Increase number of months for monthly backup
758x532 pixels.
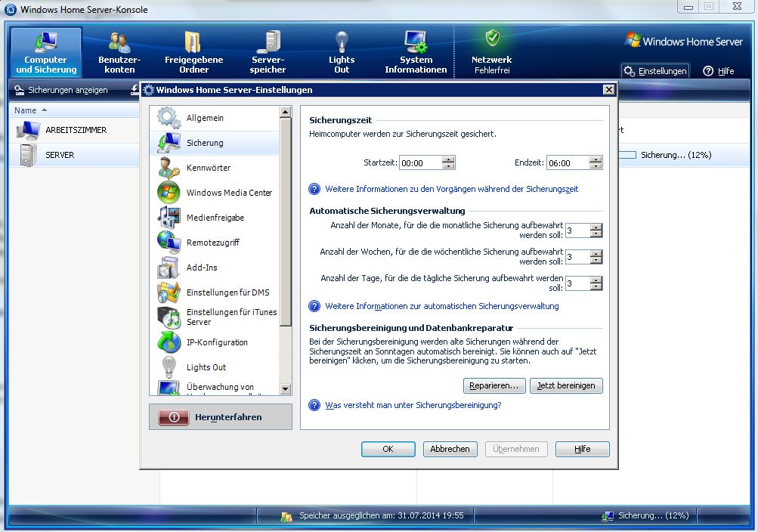click(596, 227)
